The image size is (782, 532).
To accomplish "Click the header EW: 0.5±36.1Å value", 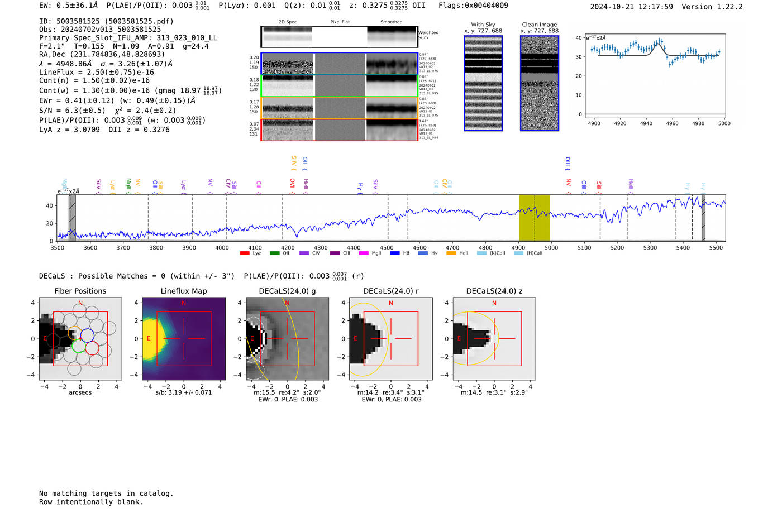I will click(x=69, y=6).
